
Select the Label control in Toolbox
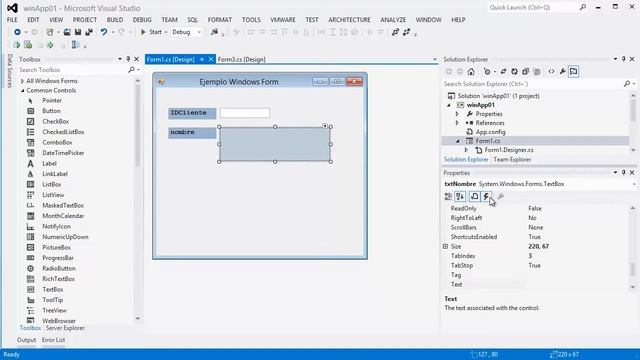pos(49,163)
